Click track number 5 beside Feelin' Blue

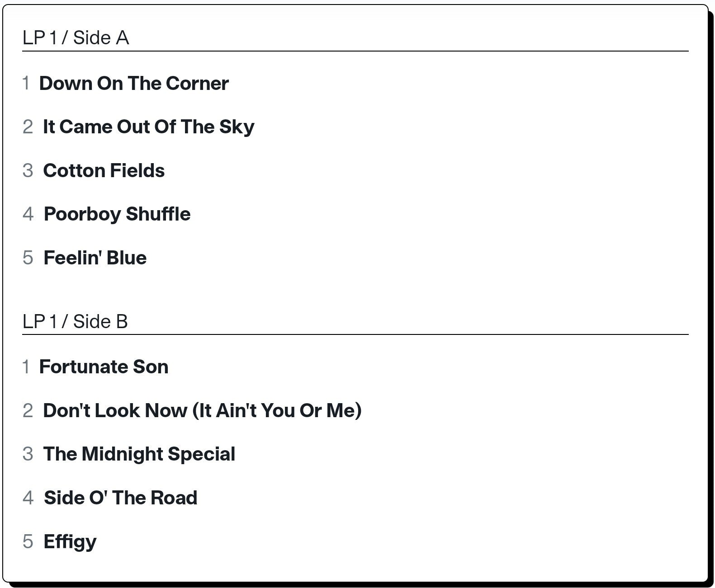click(x=28, y=258)
